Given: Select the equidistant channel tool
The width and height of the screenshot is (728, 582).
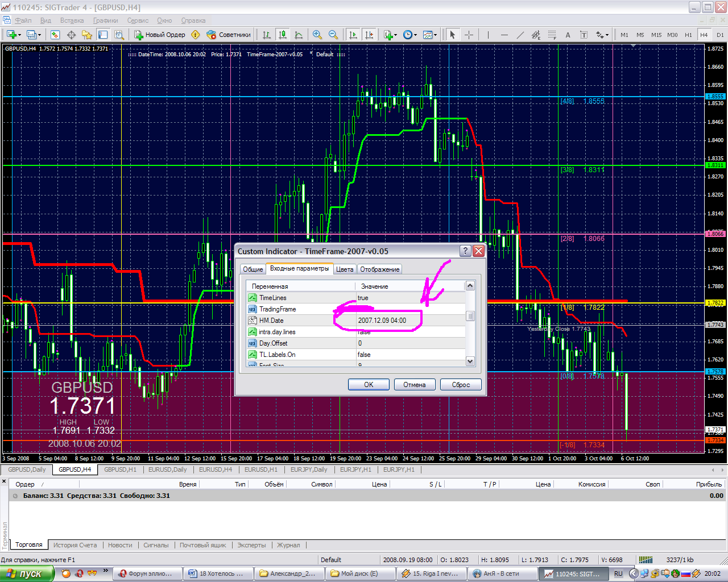Looking at the screenshot, I should [x=536, y=35].
